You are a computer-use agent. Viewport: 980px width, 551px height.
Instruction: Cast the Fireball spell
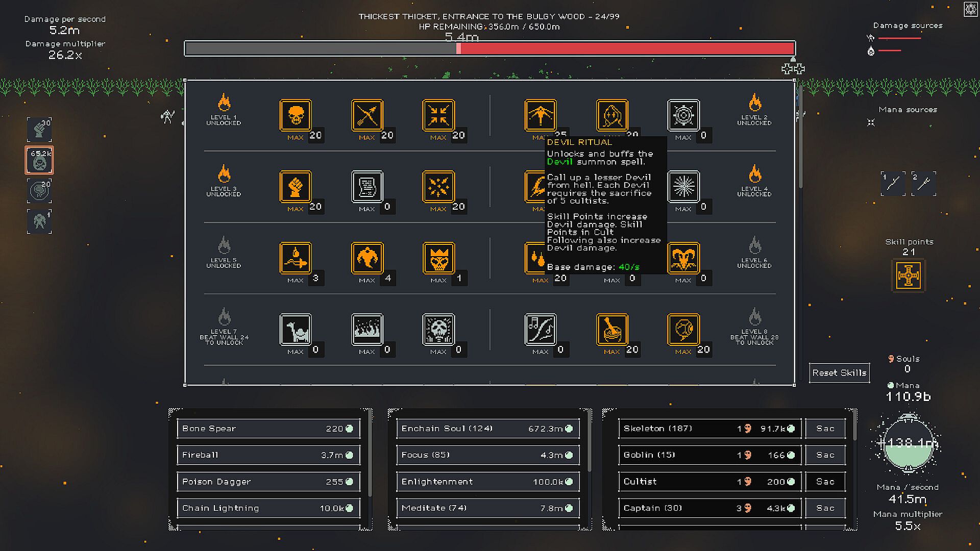point(268,455)
